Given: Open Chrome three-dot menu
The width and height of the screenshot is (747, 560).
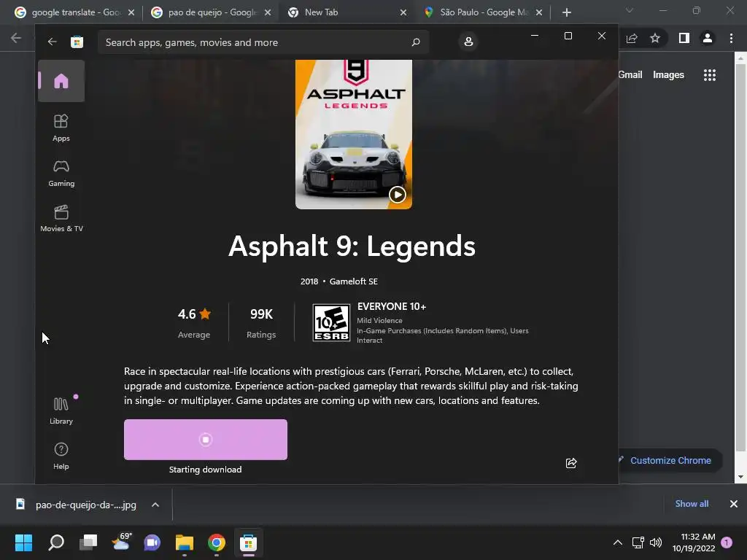Looking at the screenshot, I should [x=731, y=38].
